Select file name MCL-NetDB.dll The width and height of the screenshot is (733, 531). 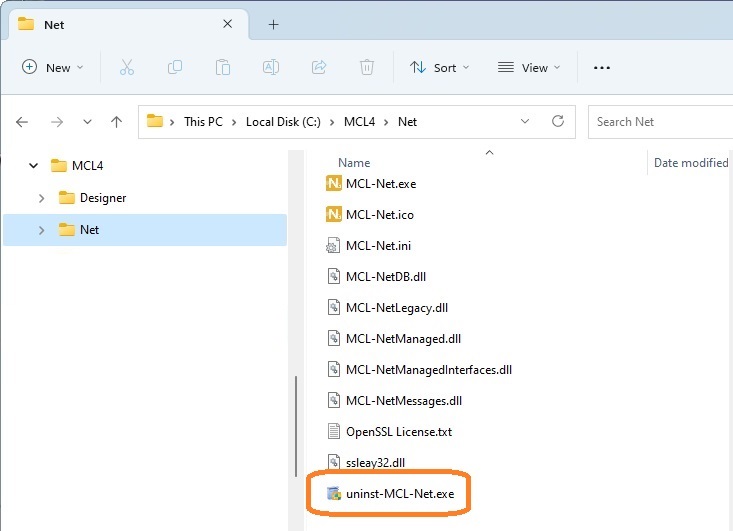(386, 277)
